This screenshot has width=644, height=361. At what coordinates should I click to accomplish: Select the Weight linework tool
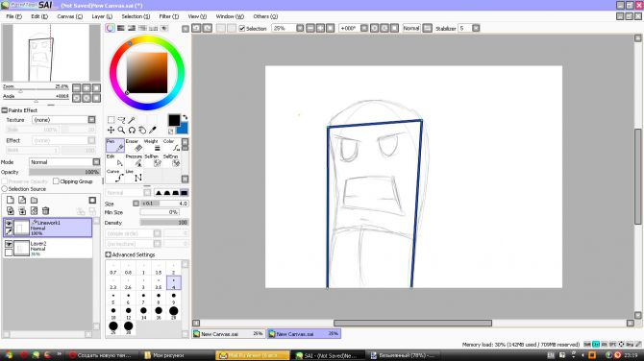[153, 145]
